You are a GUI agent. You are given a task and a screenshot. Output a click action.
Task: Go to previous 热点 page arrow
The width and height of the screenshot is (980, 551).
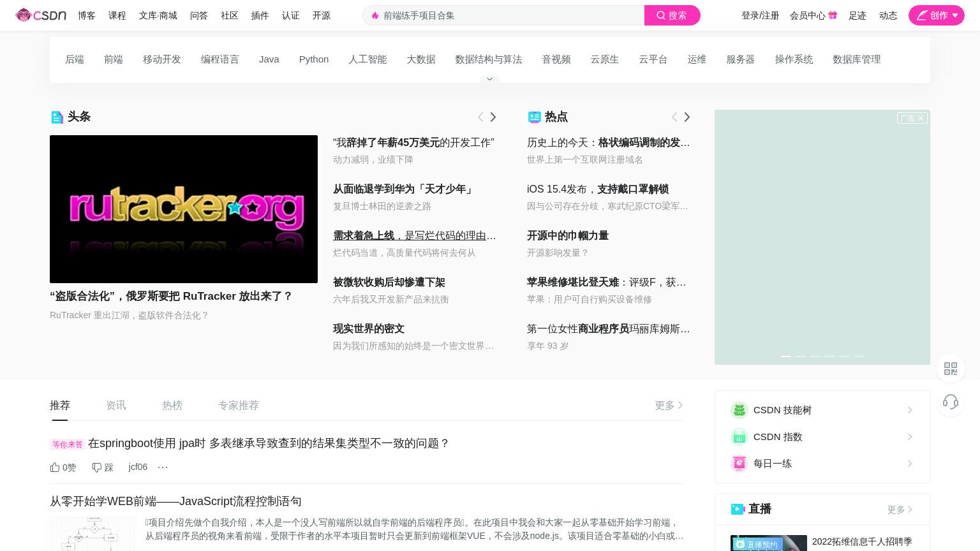pyautogui.click(x=674, y=117)
